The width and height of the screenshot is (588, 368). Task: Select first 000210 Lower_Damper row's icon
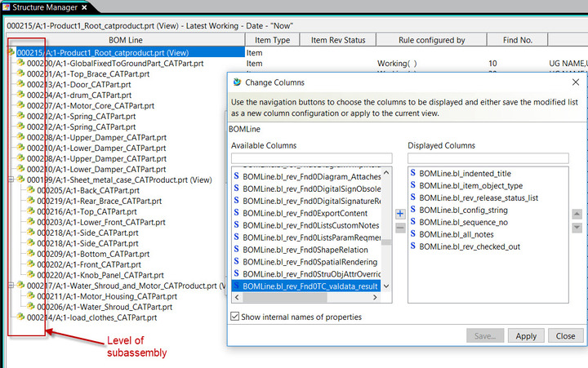[20, 147]
